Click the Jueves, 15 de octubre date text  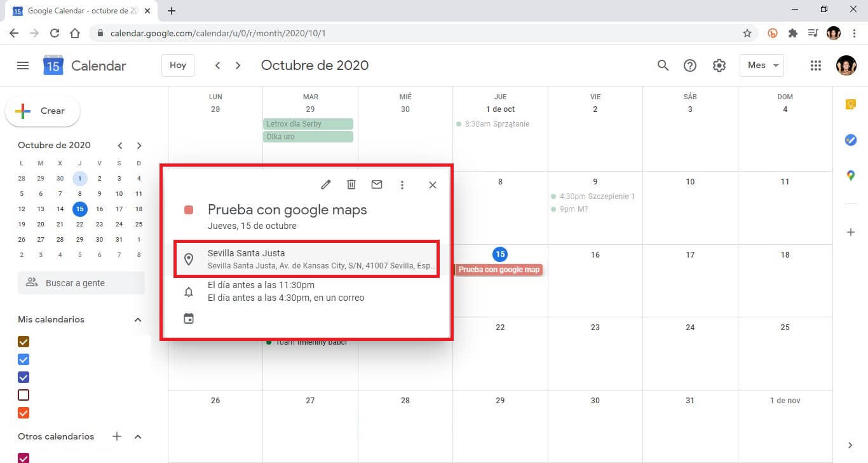(252, 226)
